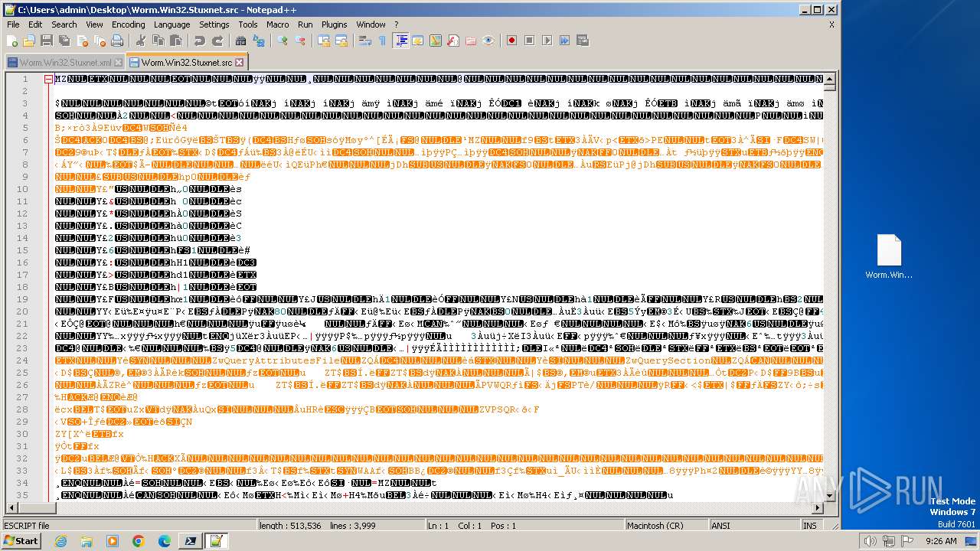
Task: Open Internet Explorer from the taskbar
Action: pos(60,541)
